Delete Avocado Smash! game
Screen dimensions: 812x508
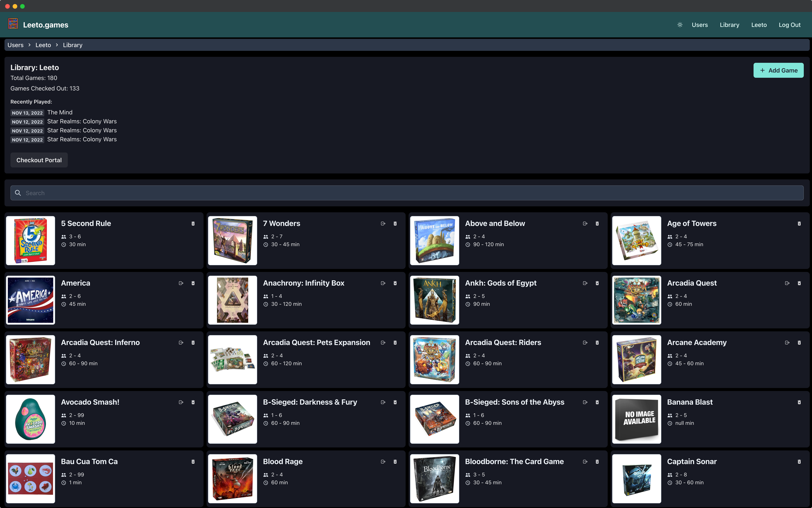point(193,403)
